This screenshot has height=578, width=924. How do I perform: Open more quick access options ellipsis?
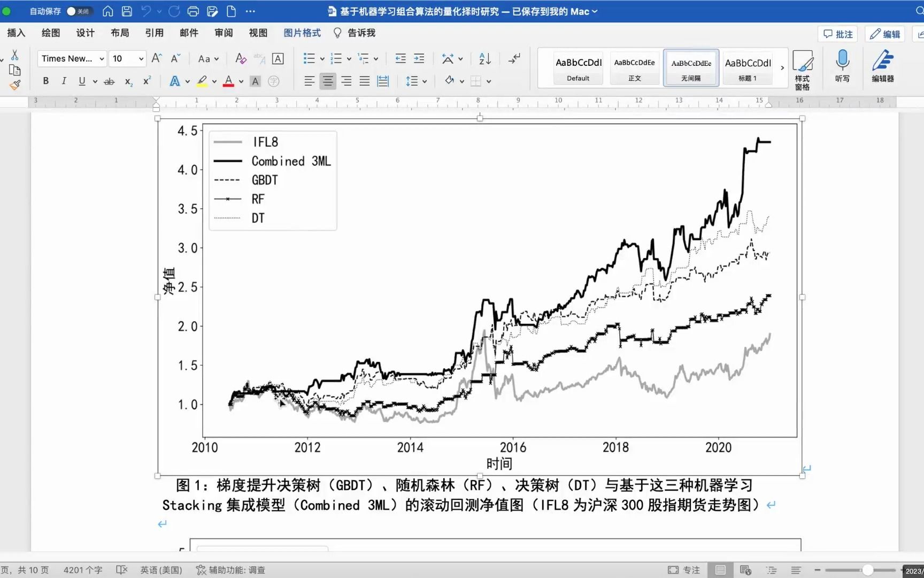click(x=250, y=11)
